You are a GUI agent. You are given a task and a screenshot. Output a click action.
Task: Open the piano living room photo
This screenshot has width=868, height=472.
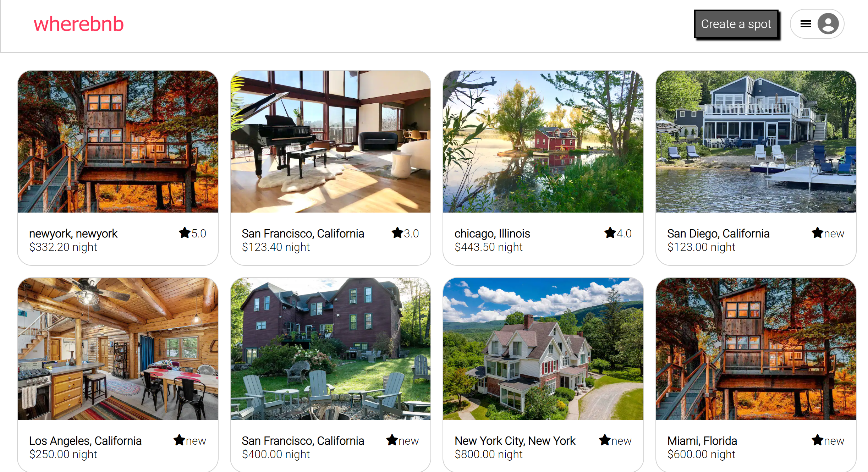[x=330, y=141]
